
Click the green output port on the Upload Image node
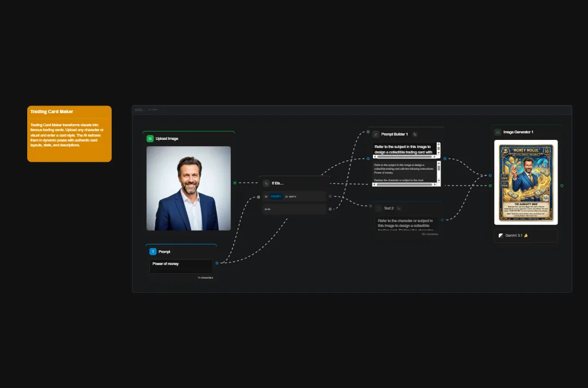click(234, 183)
